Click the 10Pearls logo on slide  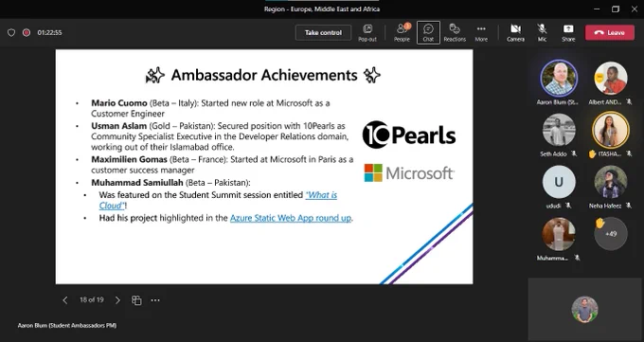click(409, 135)
